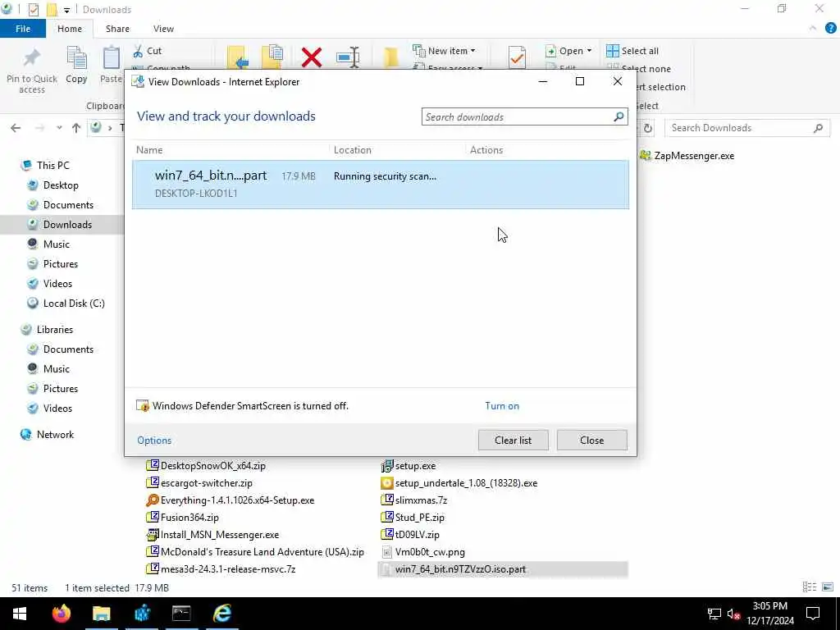Select setup_undertale_1.08_(18328).exe file
The height and width of the screenshot is (630, 840).
[x=459, y=483]
